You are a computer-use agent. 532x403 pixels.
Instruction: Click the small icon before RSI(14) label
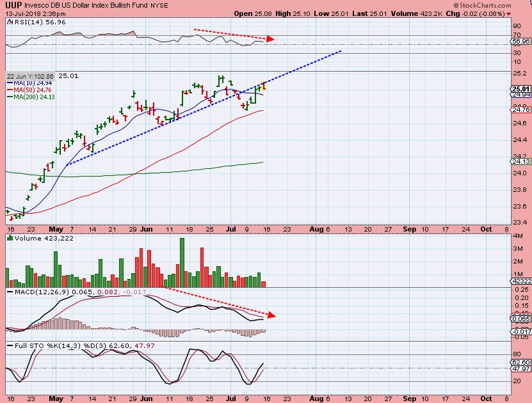tap(10, 22)
